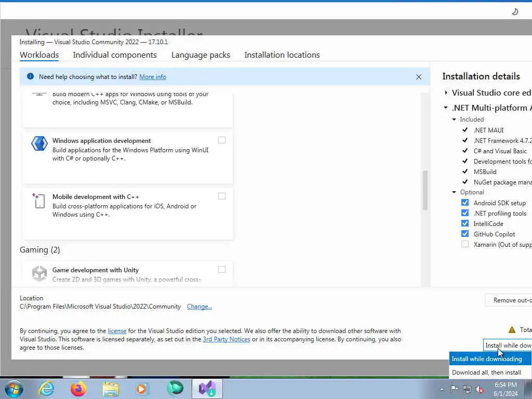This screenshot has width=532, height=399.
Task: Launch Internet Explorer from the taskbar
Action: point(46,389)
